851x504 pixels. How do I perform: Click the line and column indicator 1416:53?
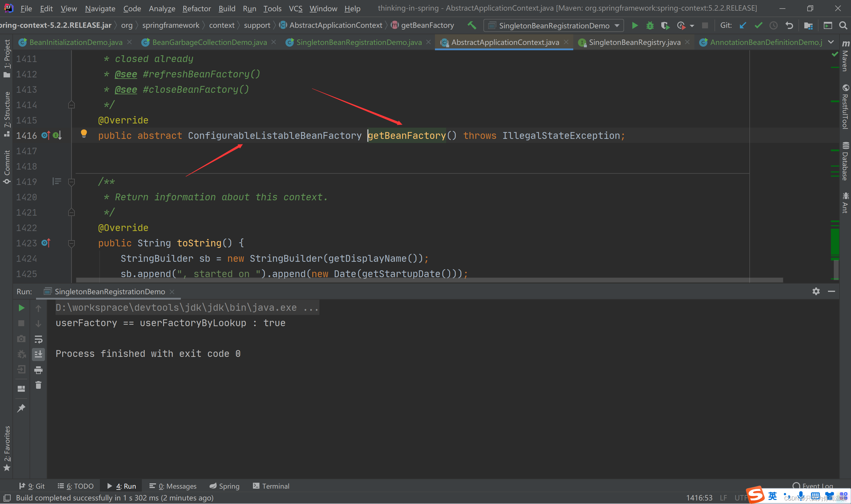pos(699,498)
